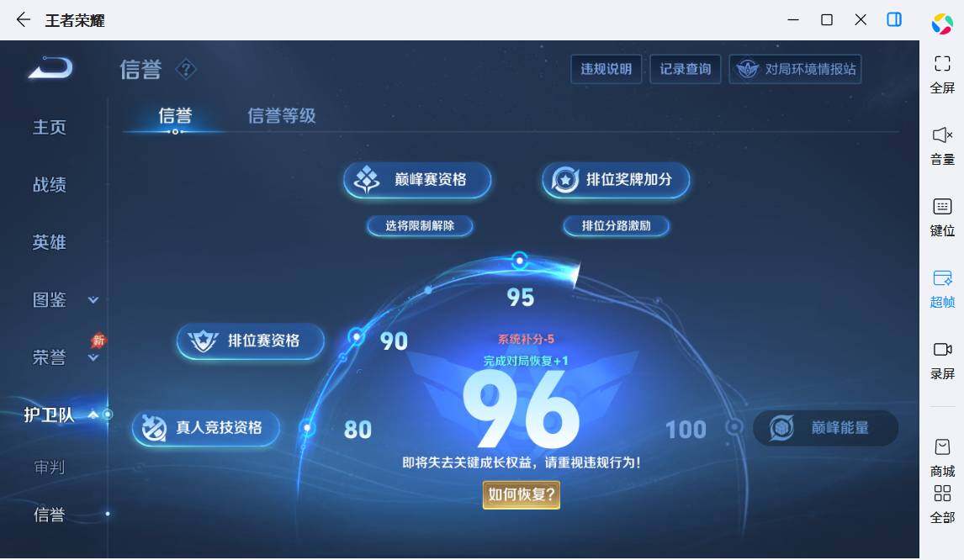964x560 pixels.
Task: Click the 100 point node on the arc
Action: coord(734,426)
